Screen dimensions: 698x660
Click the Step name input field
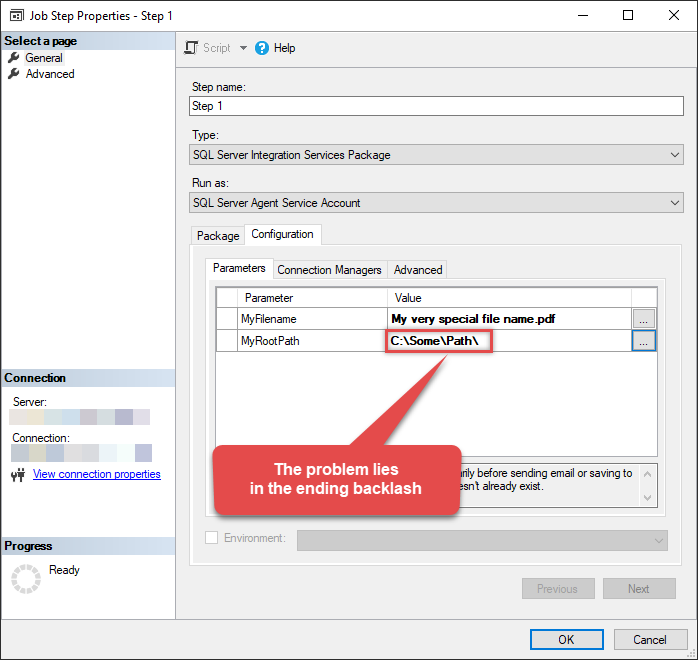(x=436, y=106)
